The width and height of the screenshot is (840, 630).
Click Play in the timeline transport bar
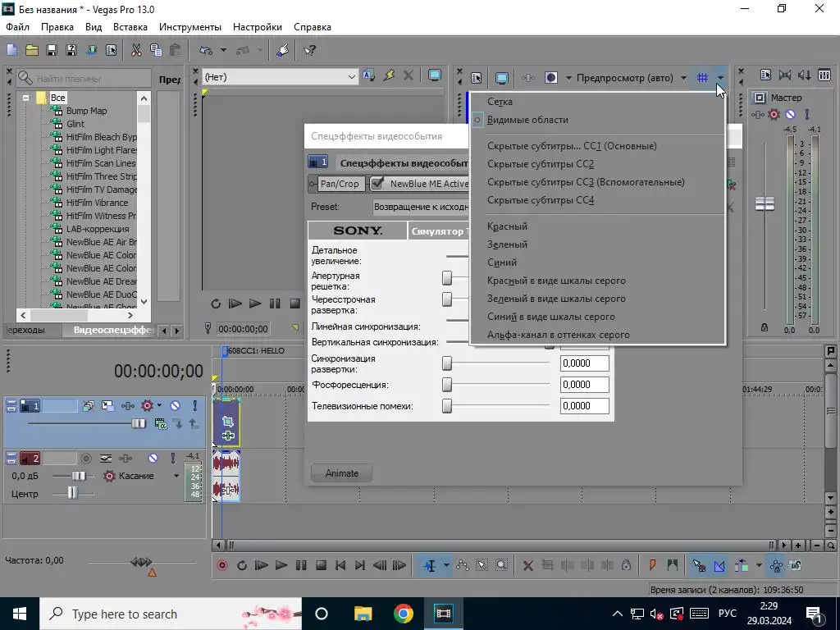pos(281,565)
